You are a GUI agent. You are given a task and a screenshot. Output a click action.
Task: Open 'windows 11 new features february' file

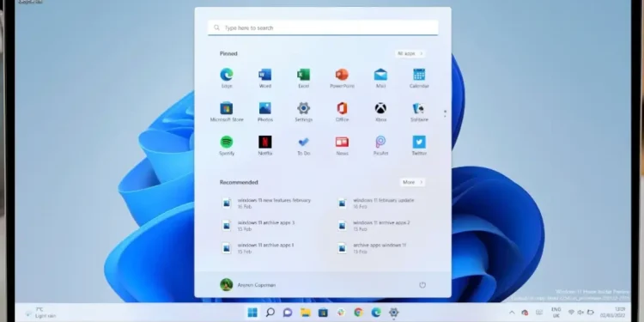(x=266, y=204)
